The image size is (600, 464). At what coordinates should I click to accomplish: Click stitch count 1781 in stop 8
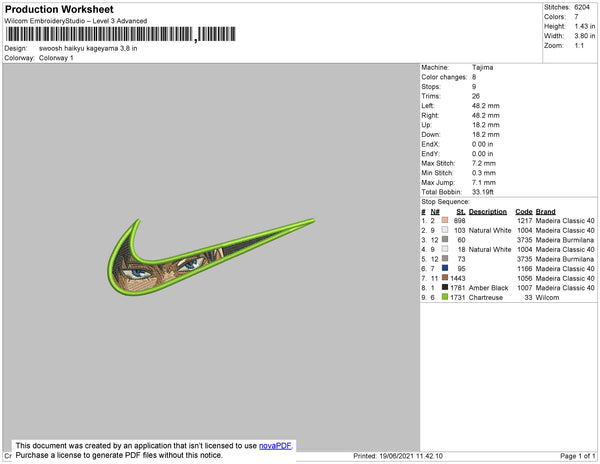pos(458,288)
